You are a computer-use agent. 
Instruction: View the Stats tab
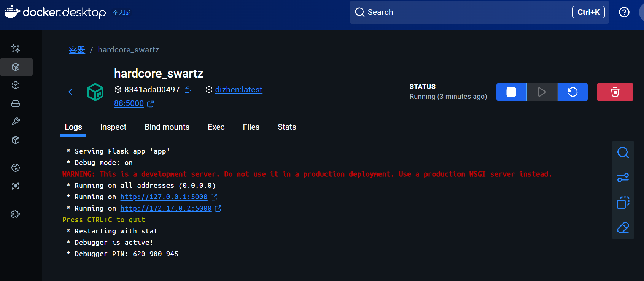click(x=287, y=127)
